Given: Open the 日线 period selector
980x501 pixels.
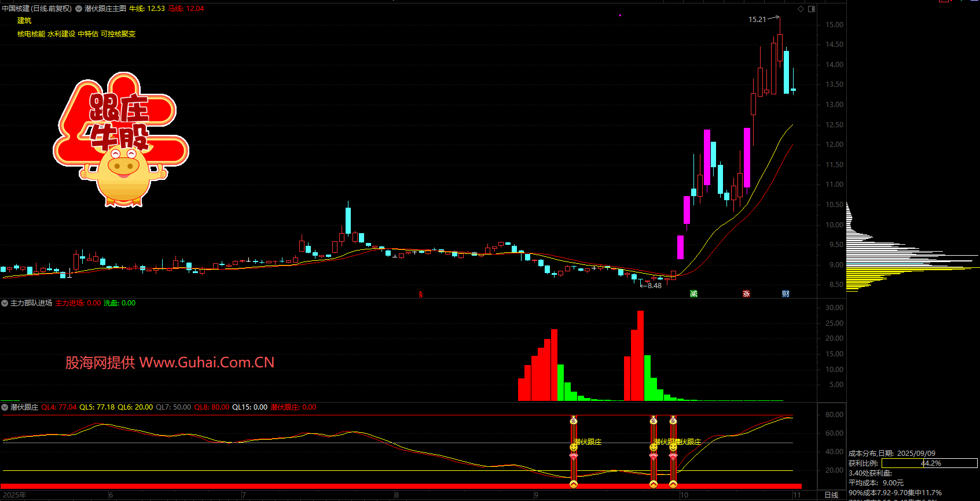Looking at the screenshot, I should pyautogui.click(x=831, y=495).
